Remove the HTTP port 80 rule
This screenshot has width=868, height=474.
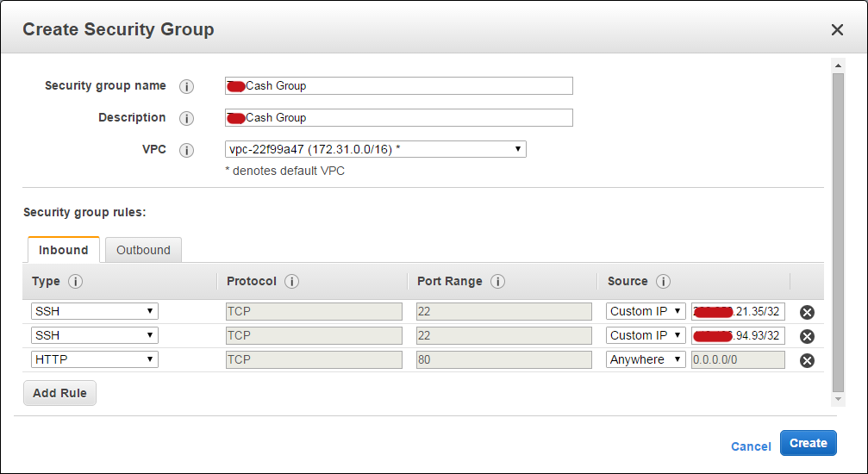pos(807,360)
